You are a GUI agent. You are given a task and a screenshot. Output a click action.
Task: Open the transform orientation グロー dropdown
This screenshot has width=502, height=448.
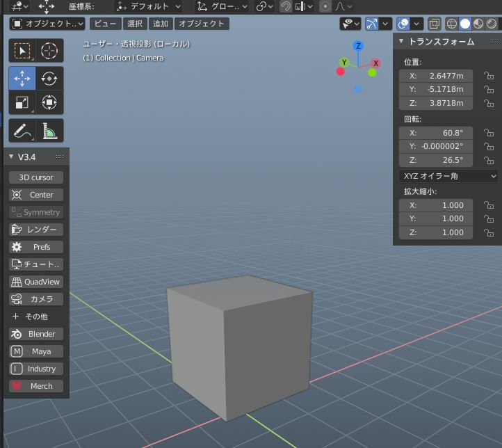222,6
